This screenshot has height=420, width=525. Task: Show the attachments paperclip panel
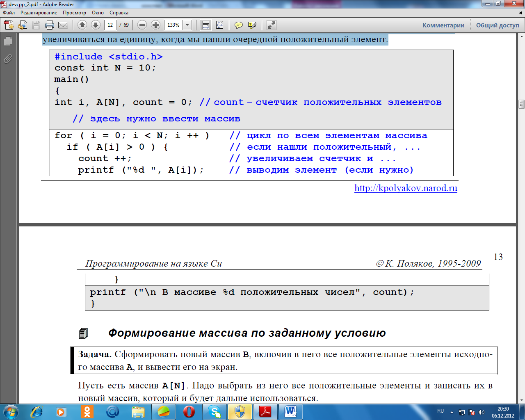[8, 59]
